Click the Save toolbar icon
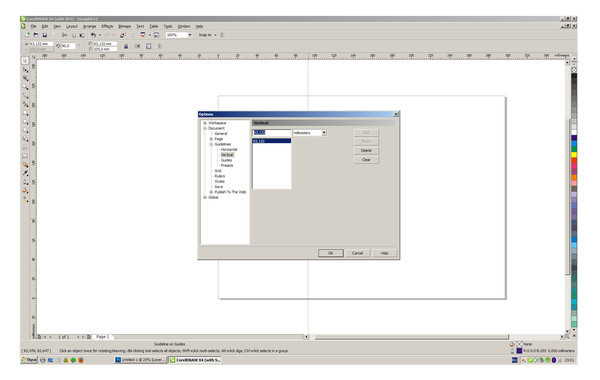Screen dimensions: 600x380 click(44, 35)
